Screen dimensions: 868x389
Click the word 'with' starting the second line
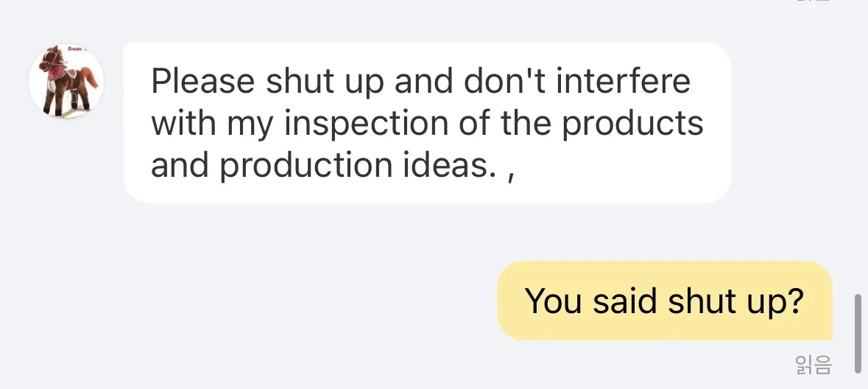[183, 124]
